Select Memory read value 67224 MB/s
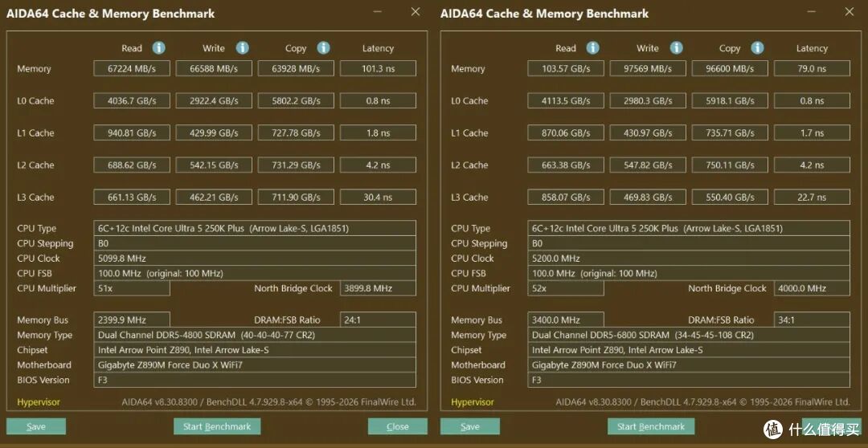Image resolution: width=868 pixels, height=448 pixels. click(132, 68)
